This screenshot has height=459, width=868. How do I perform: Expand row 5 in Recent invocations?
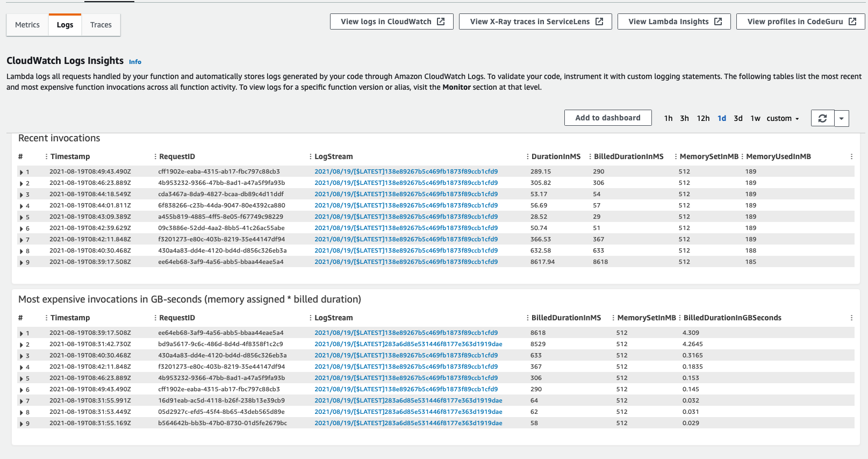[21, 217]
